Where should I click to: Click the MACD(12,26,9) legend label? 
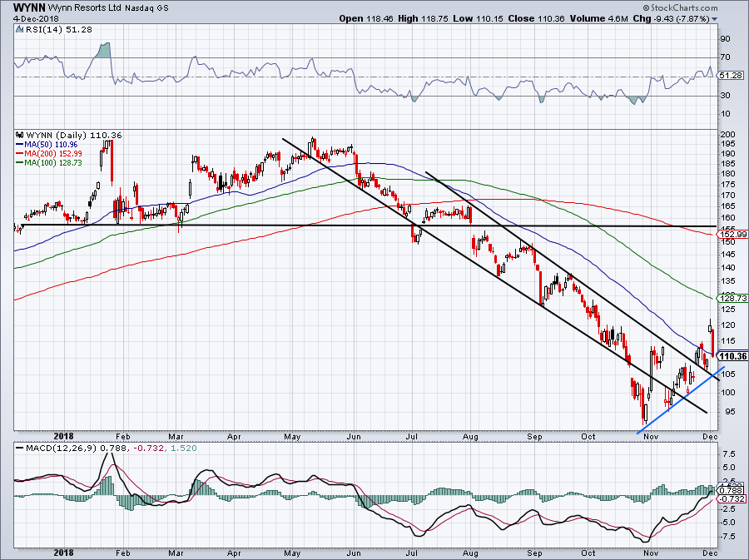click(59, 448)
